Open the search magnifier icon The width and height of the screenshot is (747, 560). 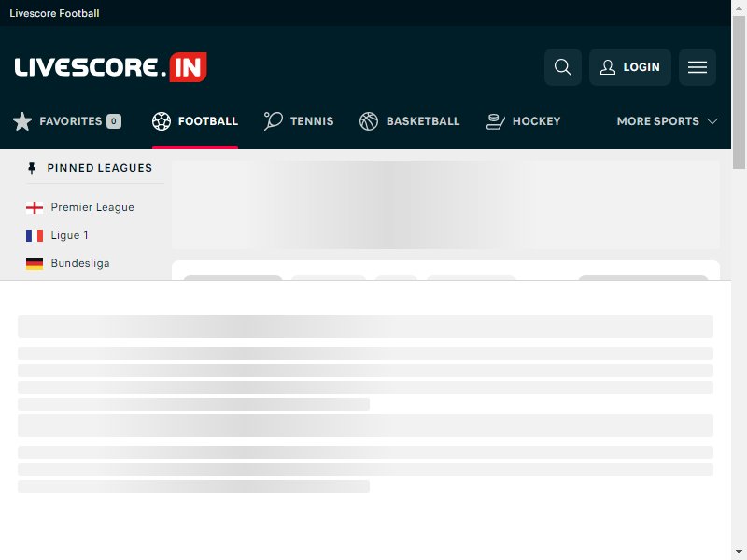[563, 67]
